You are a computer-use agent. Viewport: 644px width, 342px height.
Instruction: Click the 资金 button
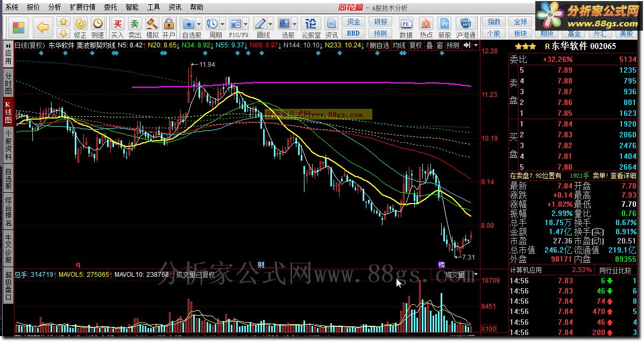pos(353,22)
